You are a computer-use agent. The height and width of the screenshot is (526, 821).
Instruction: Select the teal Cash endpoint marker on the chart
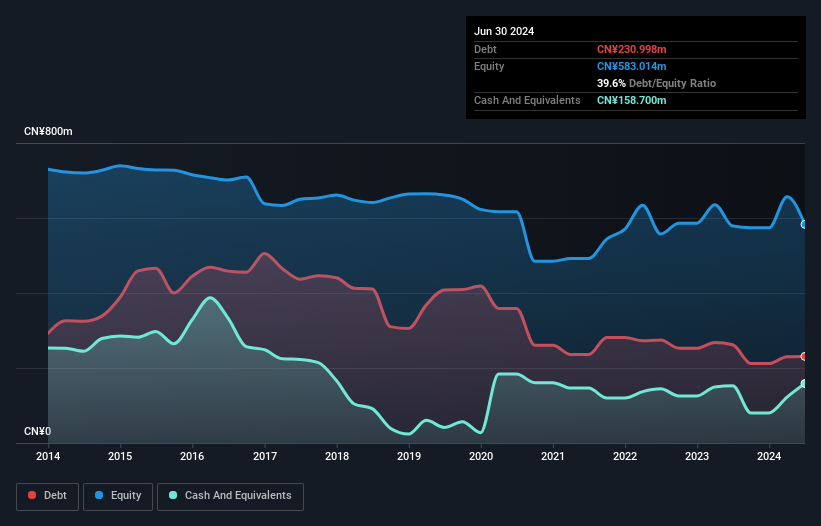click(804, 384)
